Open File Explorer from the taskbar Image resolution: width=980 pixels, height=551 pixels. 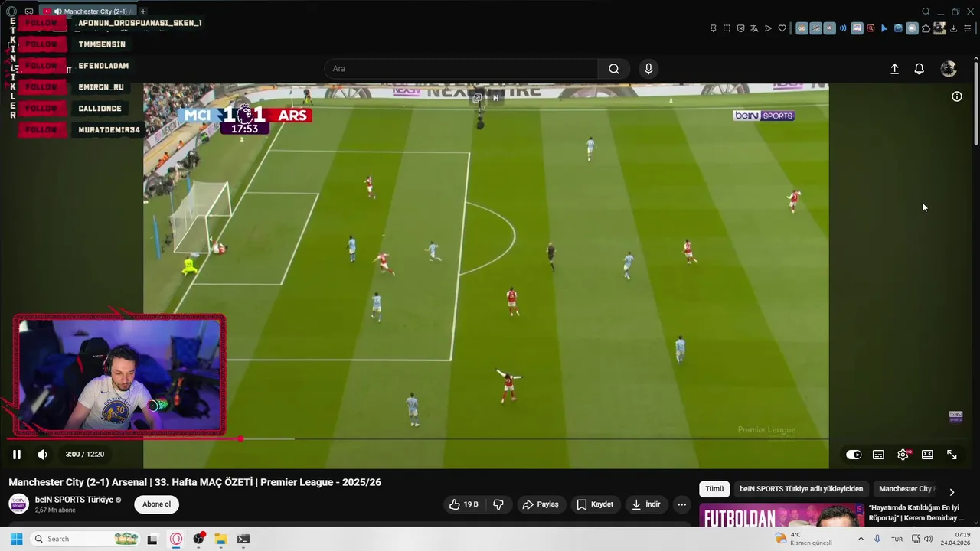click(x=220, y=539)
